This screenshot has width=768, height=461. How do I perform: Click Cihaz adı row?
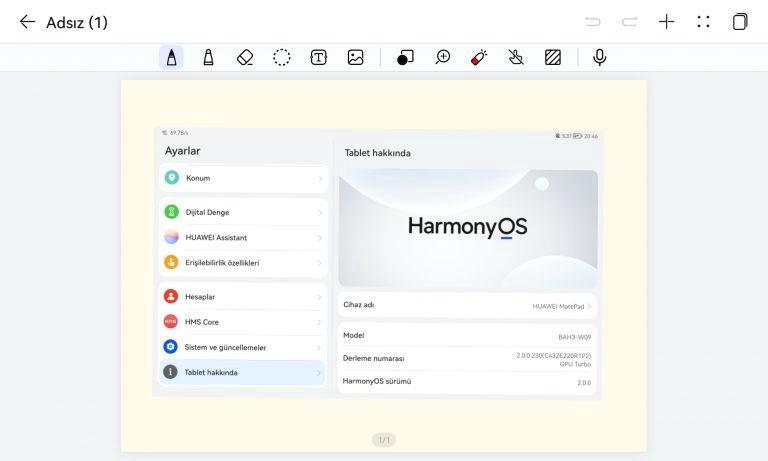coord(467,305)
